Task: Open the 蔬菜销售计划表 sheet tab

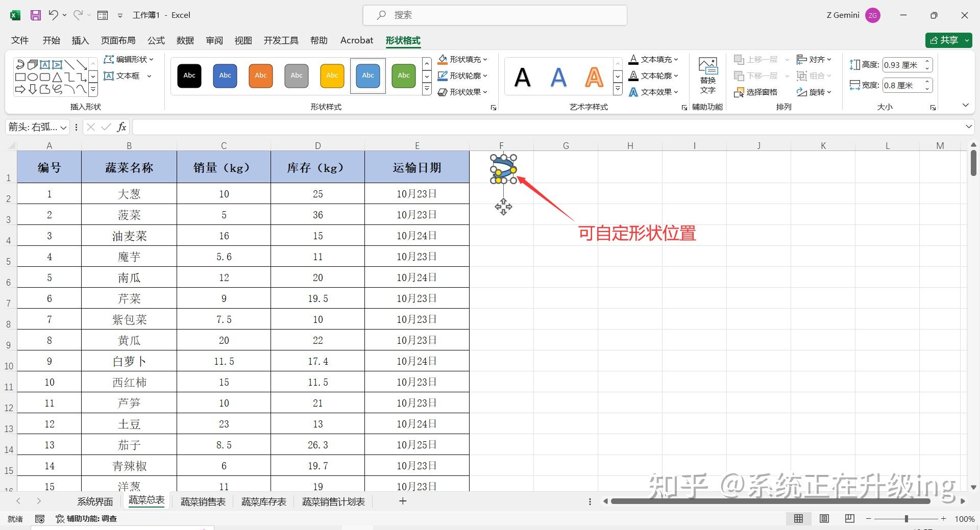Action: [x=334, y=502]
